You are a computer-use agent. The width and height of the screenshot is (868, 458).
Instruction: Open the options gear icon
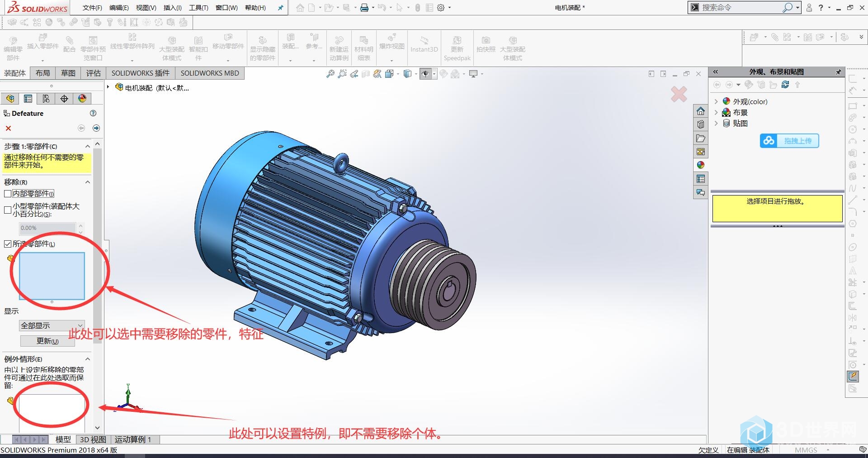coord(441,8)
